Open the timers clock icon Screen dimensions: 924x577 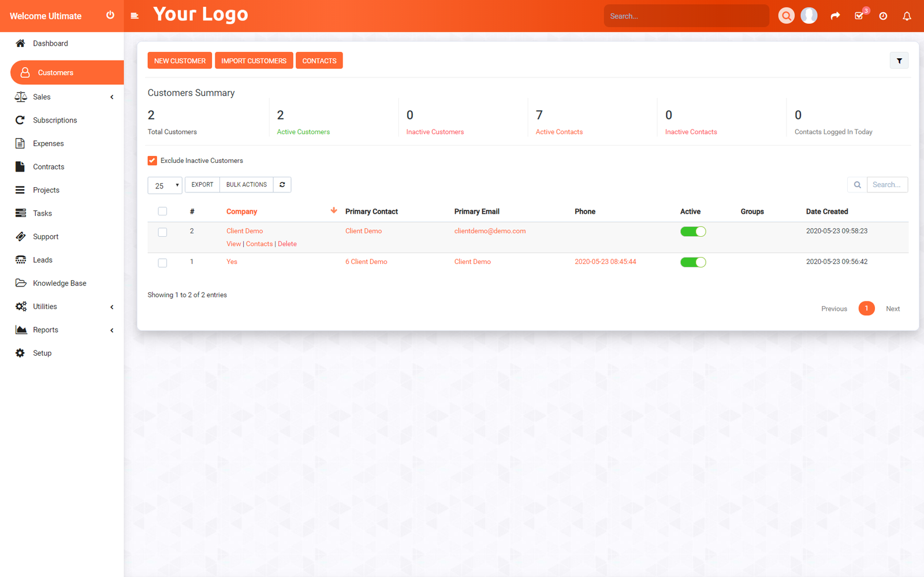click(x=883, y=16)
